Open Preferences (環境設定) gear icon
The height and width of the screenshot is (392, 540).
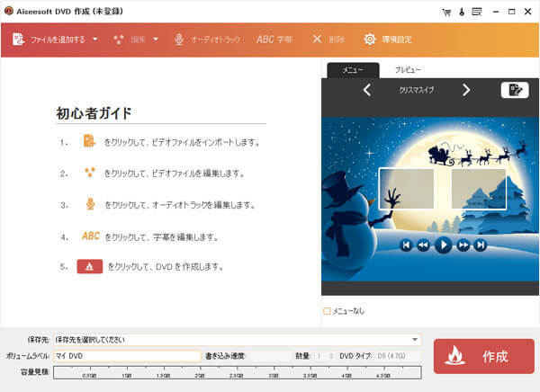coord(370,40)
